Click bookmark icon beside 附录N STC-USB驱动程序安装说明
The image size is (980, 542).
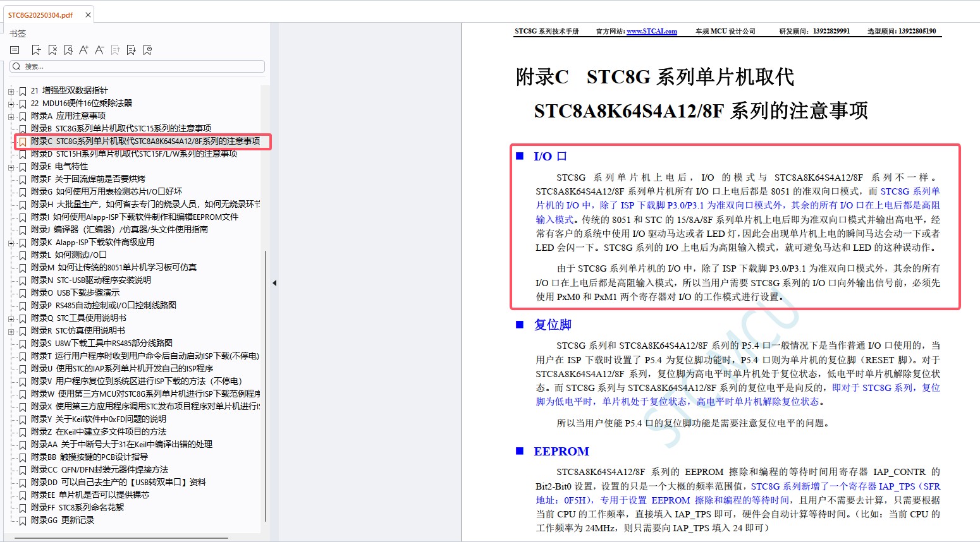[23, 280]
